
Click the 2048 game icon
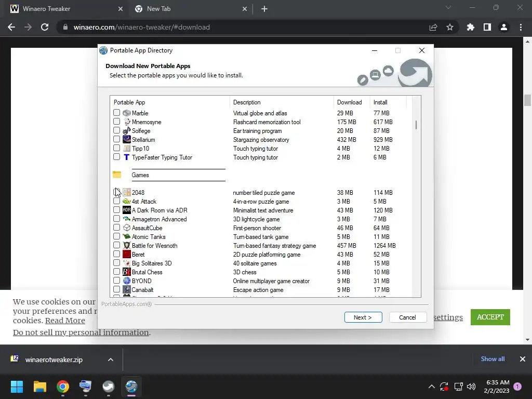(x=127, y=192)
